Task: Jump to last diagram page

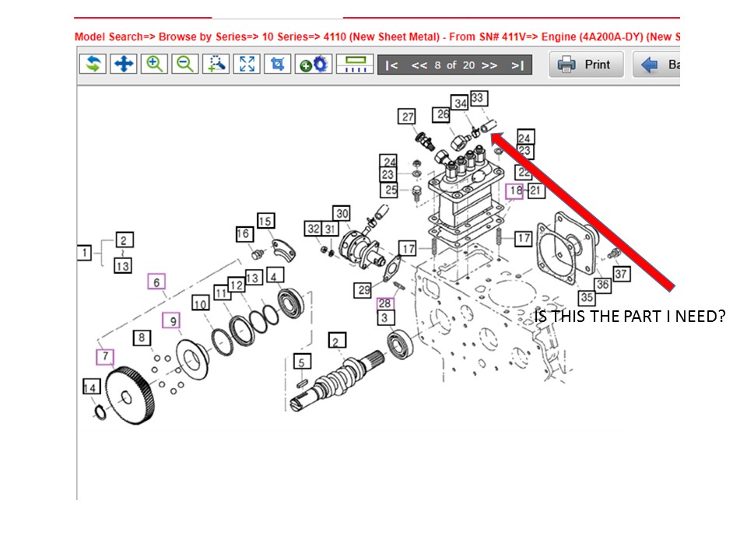Action: tap(517, 65)
